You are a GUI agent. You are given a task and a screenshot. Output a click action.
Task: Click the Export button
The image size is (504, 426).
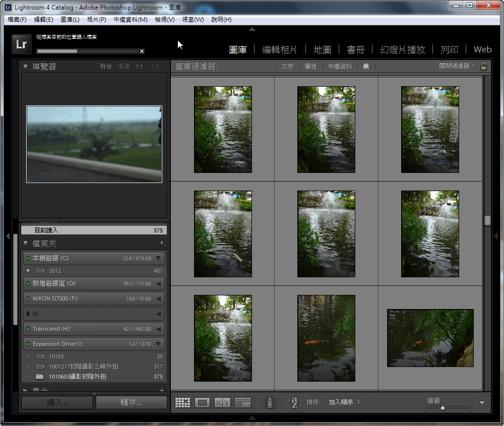tap(131, 402)
